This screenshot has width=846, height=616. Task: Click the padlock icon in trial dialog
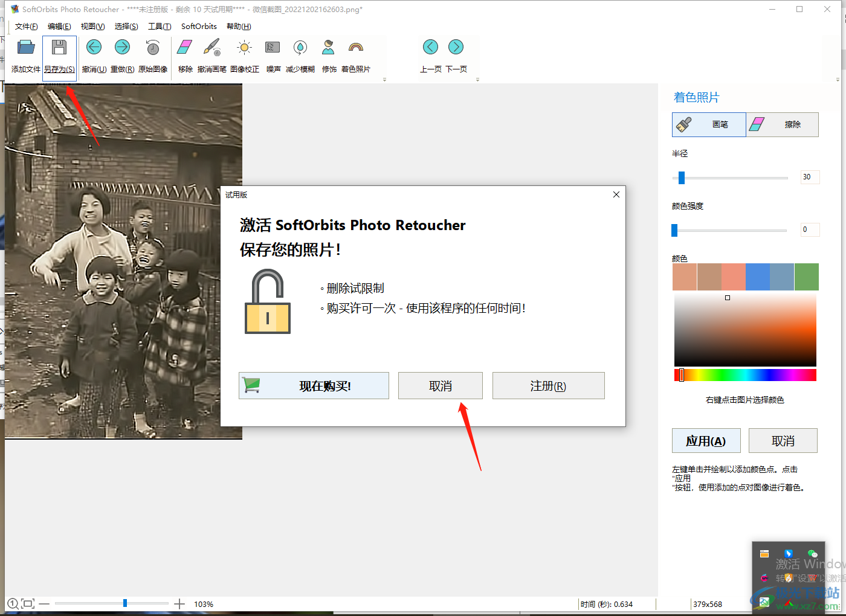(x=268, y=301)
